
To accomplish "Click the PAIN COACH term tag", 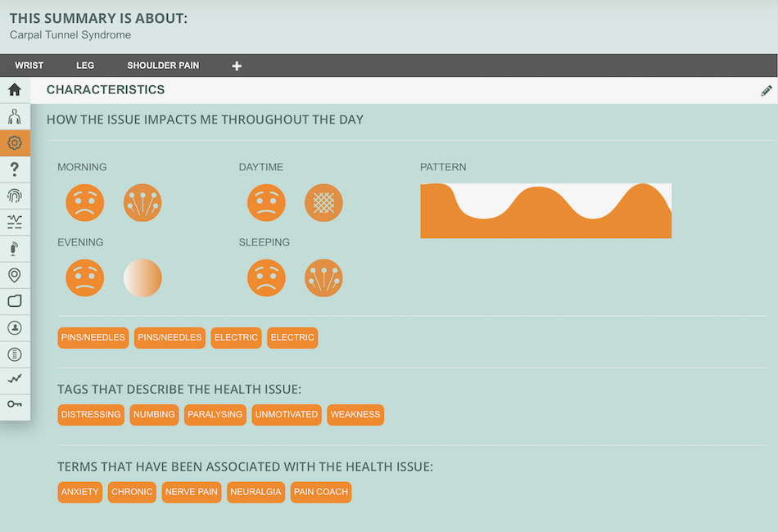I will [320, 492].
